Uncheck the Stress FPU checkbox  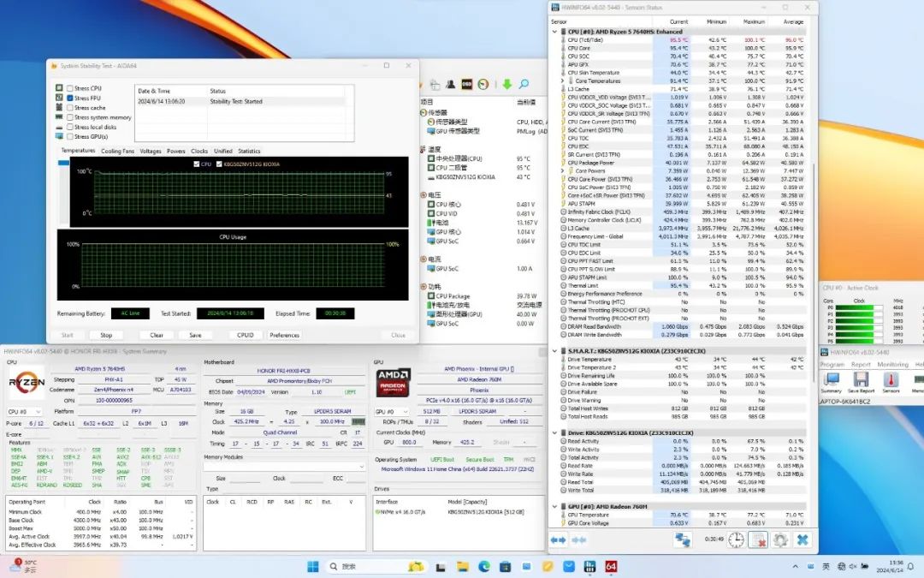coord(69,98)
